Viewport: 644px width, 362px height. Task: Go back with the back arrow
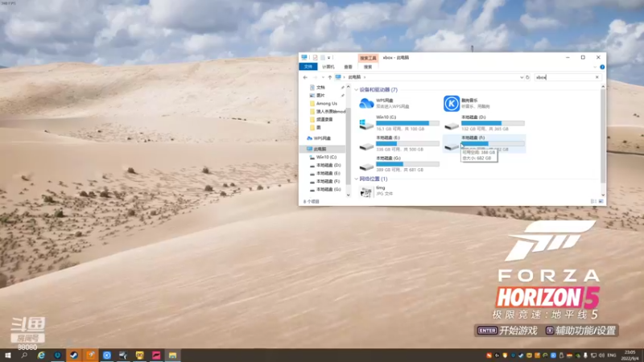305,77
